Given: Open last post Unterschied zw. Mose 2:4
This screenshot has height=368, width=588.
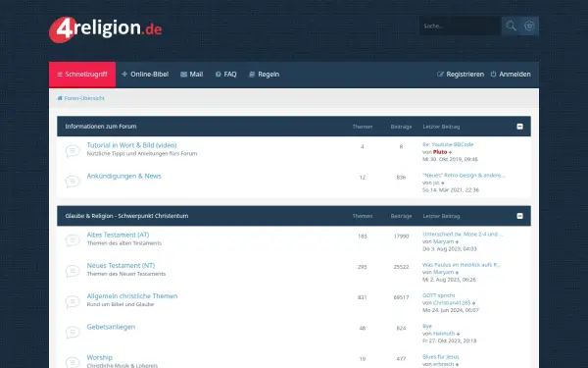Looking at the screenshot, I should (463, 235).
